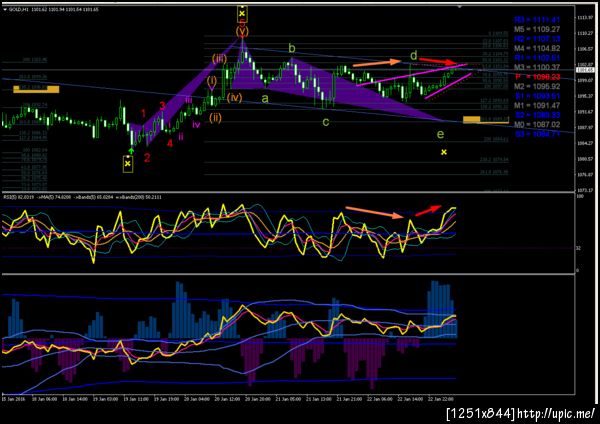Select the orange (iv) wave label
The image size is (600, 424).
click(234, 98)
